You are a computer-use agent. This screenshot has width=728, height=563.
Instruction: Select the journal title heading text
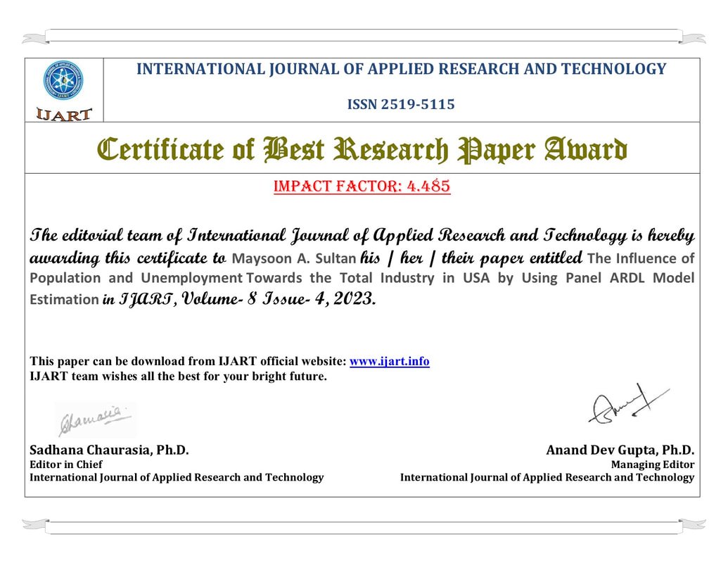pyautogui.click(x=401, y=69)
